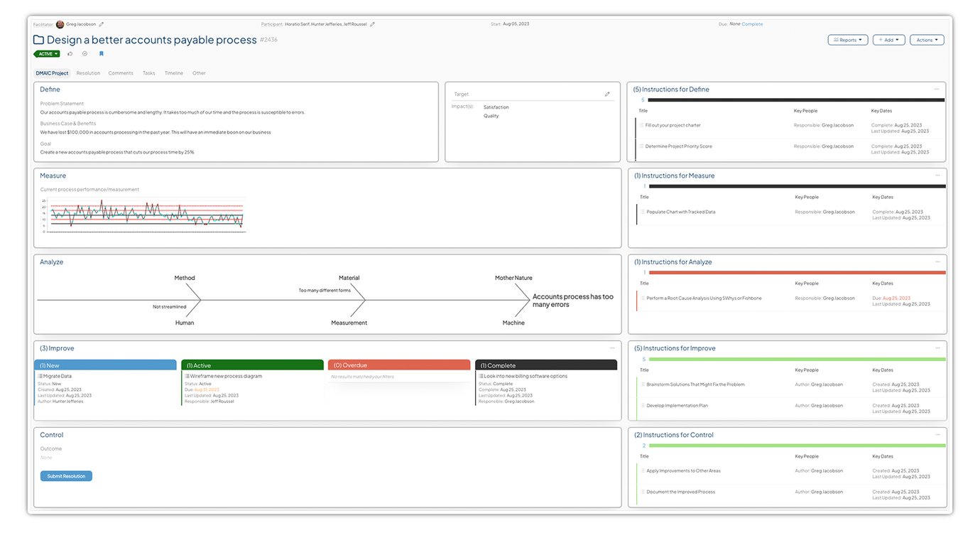The height and width of the screenshot is (533, 980).
Task: Click Greg Jacobson's avatar next to Facilitator
Action: 59,23
